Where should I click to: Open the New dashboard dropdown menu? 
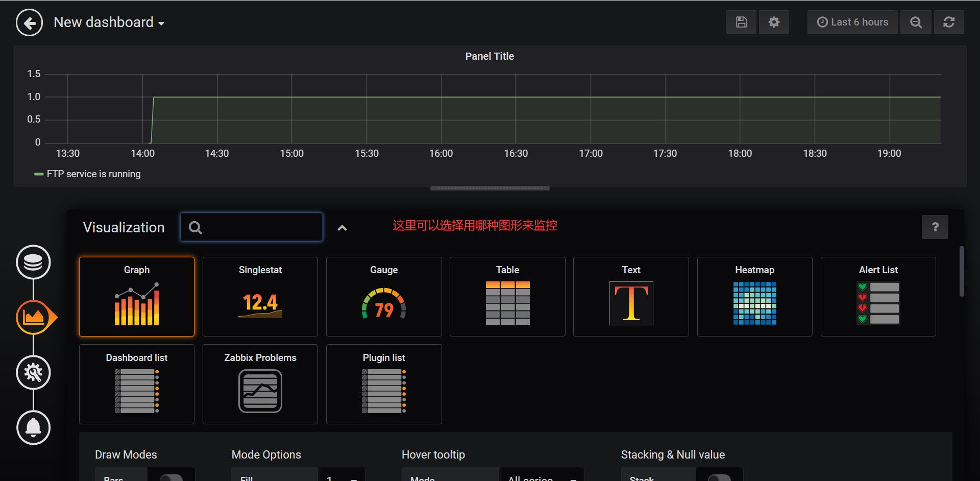click(x=109, y=22)
